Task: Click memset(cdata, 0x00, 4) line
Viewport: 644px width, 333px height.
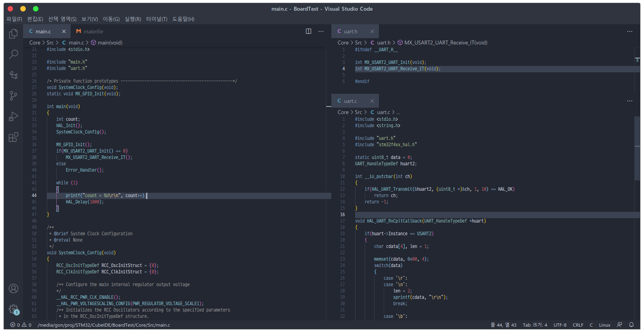Action: coord(401,259)
